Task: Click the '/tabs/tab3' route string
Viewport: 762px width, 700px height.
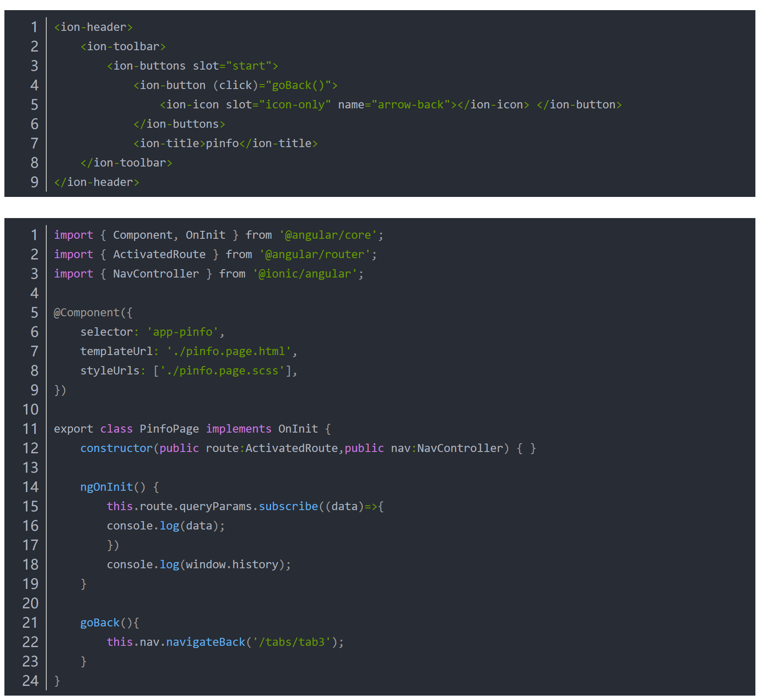Action: coord(291,642)
